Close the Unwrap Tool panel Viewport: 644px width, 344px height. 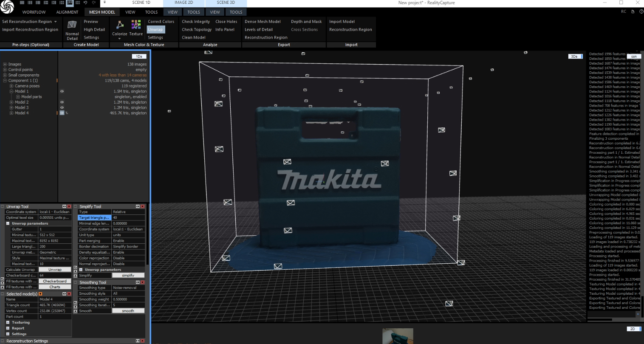[x=69, y=206]
